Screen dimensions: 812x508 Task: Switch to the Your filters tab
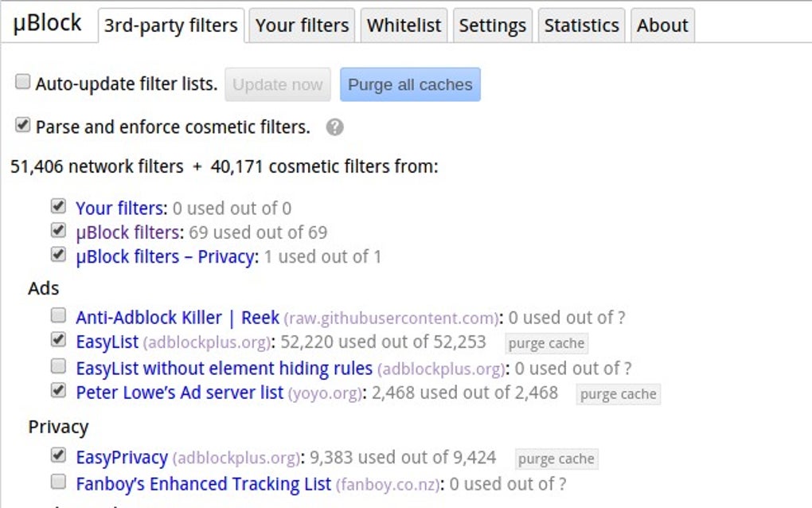tap(302, 25)
